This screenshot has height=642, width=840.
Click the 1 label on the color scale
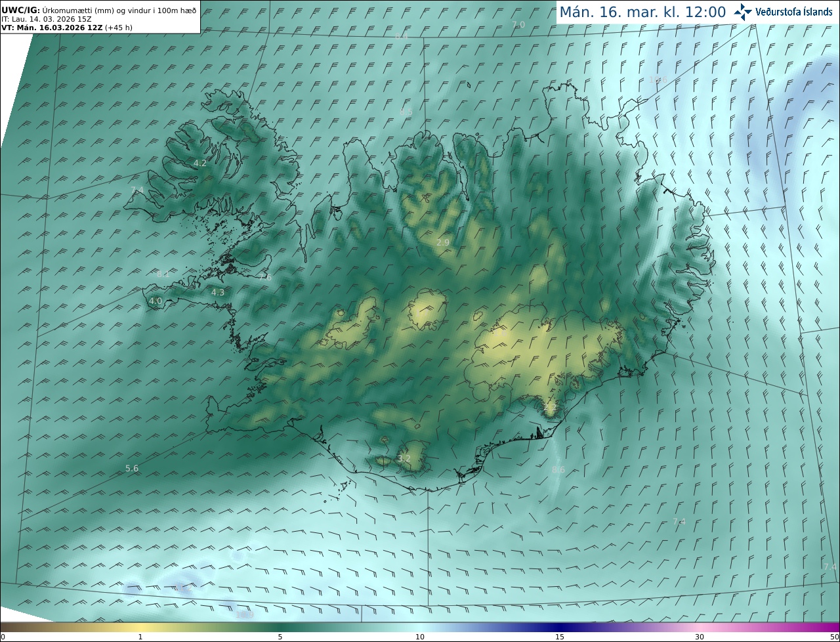[140, 637]
